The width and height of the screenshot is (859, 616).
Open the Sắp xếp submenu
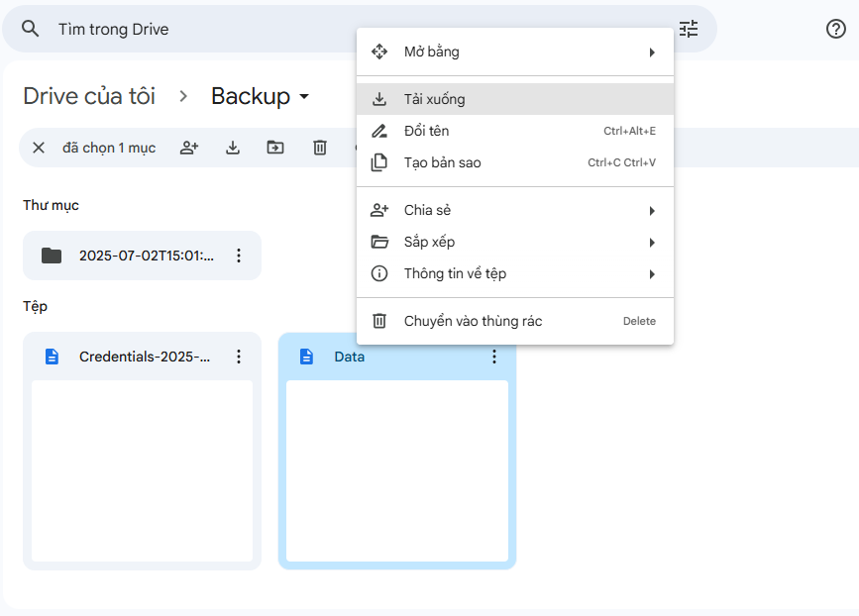pos(515,242)
